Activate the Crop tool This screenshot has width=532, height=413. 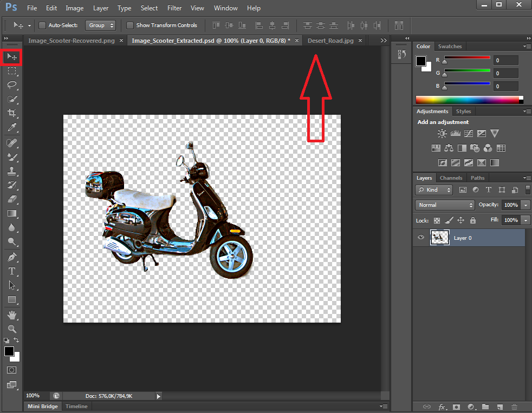[12, 113]
